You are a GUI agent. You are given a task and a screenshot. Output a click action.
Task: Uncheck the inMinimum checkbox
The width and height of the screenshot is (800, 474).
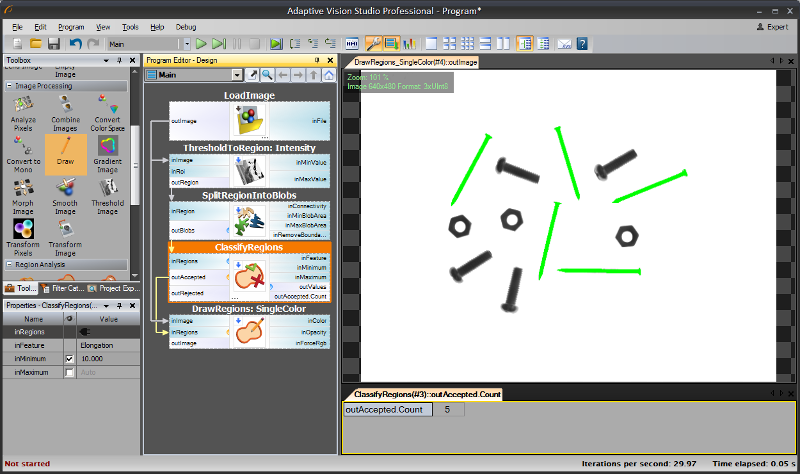[x=69, y=358]
